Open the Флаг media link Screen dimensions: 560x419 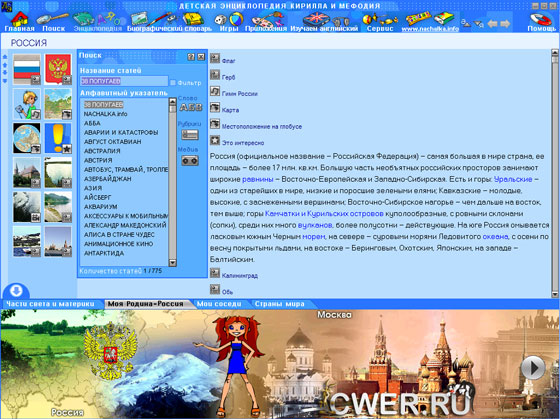(x=222, y=59)
